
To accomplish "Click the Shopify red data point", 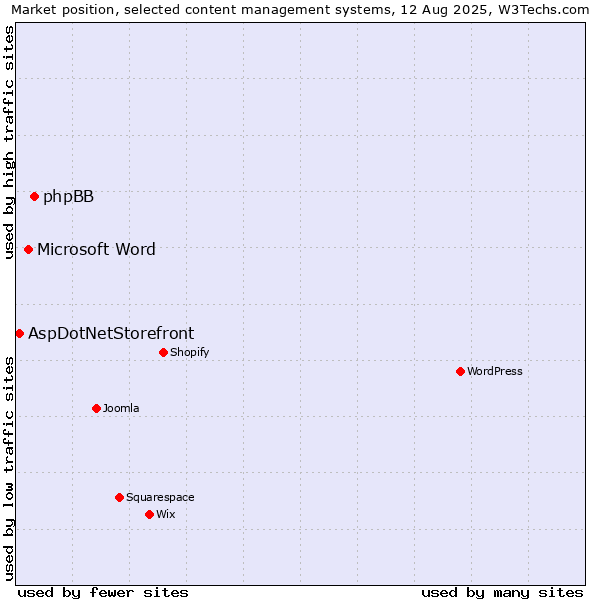I will click(163, 352).
